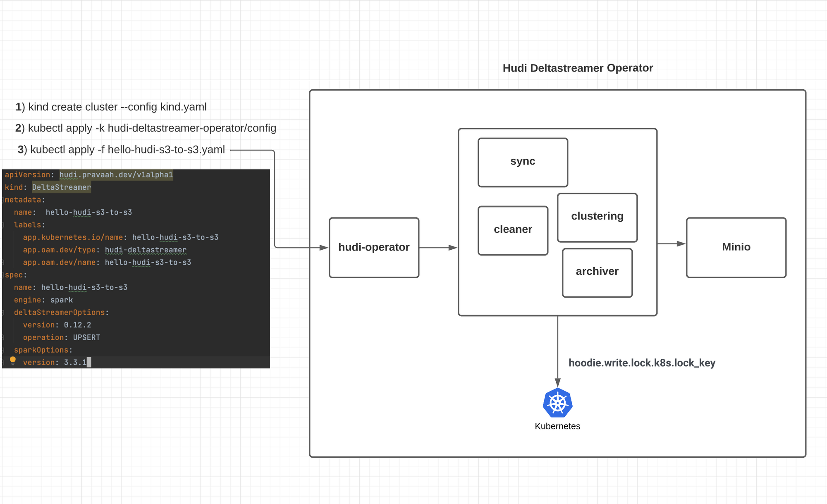Click the Kubernetes logo icon

(557, 403)
